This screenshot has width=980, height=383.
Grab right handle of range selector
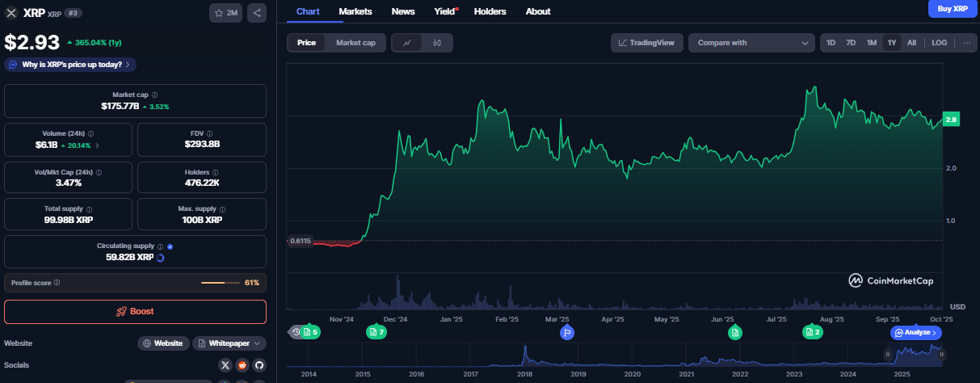[941, 354]
